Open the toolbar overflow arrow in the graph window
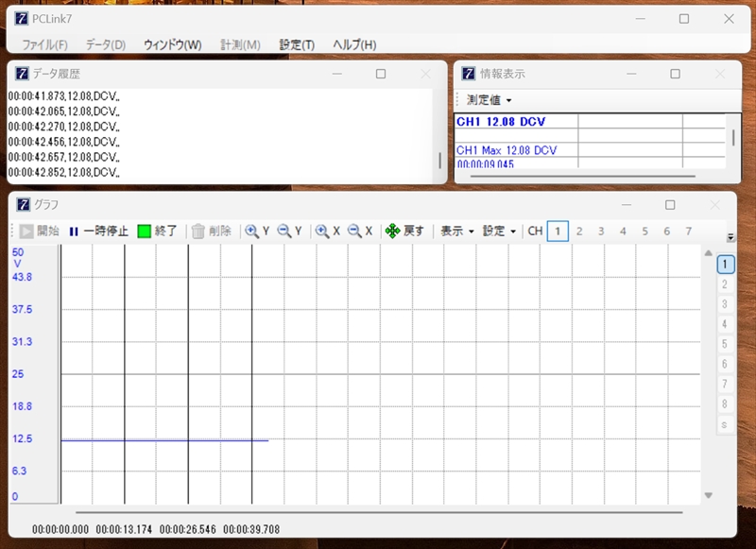 730,237
